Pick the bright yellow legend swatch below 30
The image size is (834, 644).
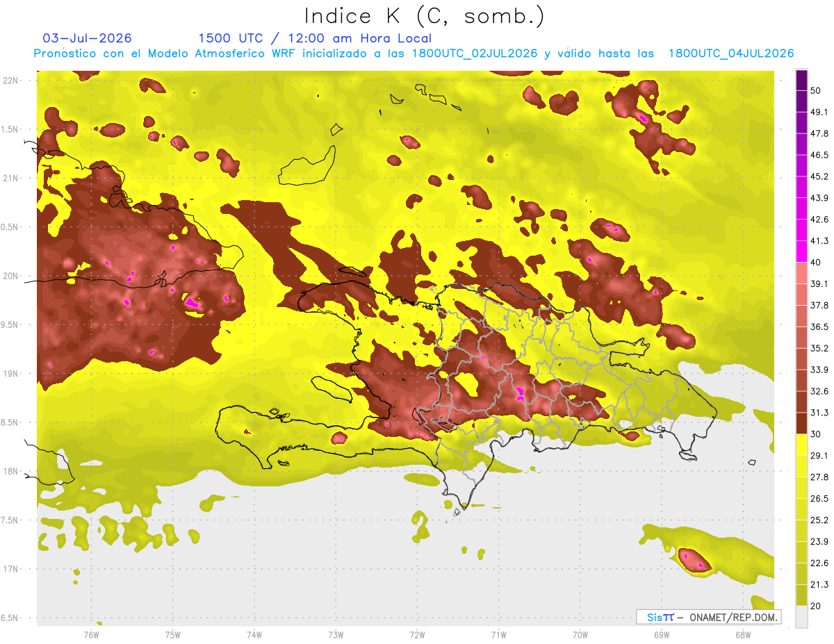point(801,445)
